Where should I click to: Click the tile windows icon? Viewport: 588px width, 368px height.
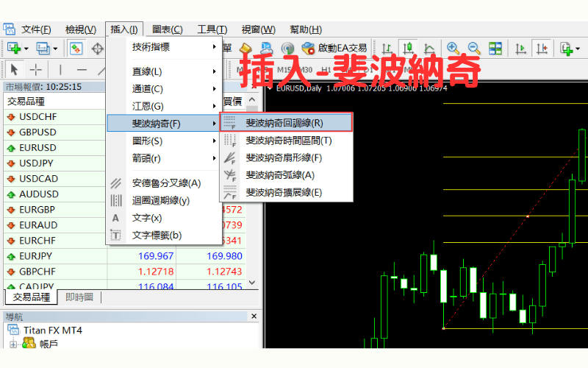click(x=495, y=49)
